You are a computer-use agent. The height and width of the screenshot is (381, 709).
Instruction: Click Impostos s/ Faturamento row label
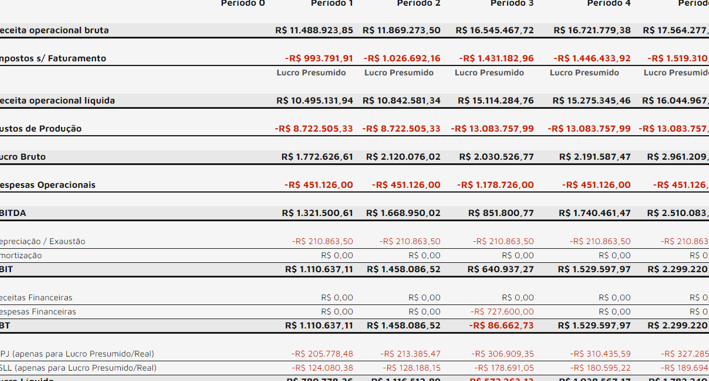pos(53,58)
